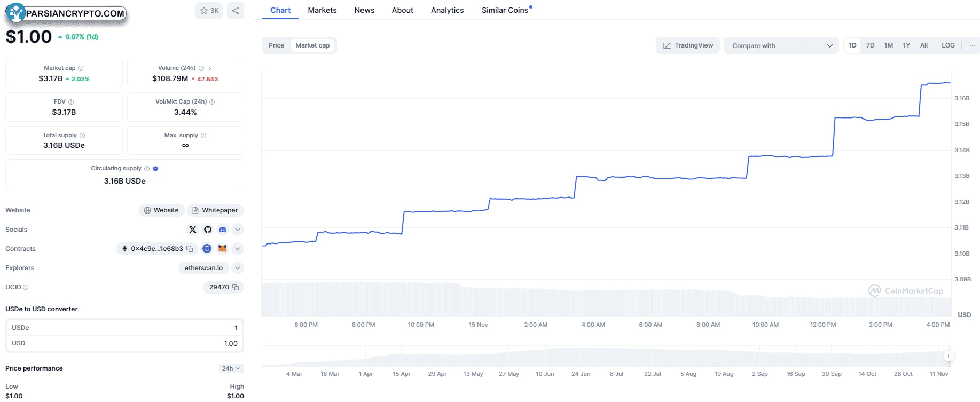Open the Analytics tab
Viewport: 980px width, 402px height.
(447, 10)
